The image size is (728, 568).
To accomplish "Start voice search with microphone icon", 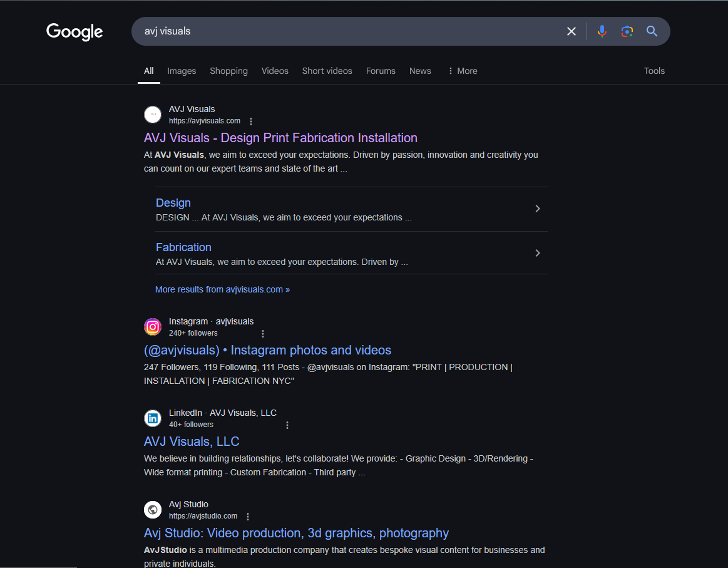I will coord(602,31).
